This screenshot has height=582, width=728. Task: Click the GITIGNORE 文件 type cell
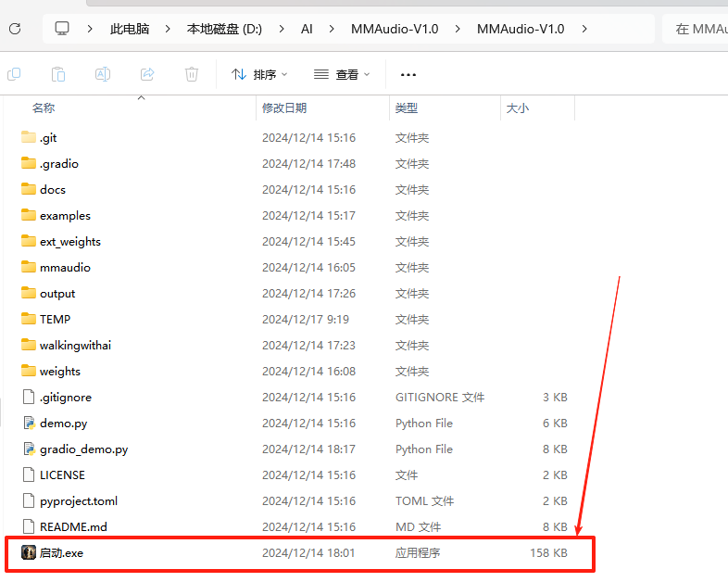[440, 398]
